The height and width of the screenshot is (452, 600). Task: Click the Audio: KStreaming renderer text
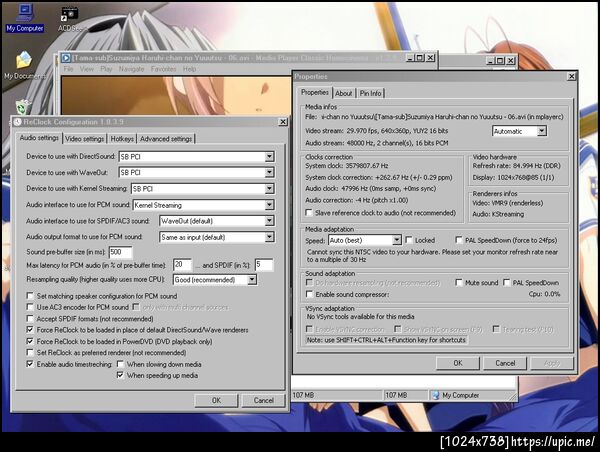pos(498,214)
